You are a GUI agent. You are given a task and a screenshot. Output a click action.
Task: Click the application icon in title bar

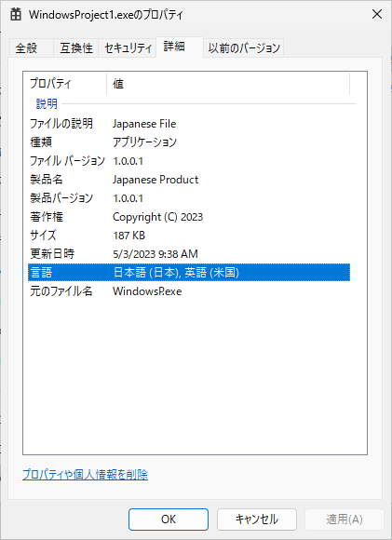(x=16, y=15)
